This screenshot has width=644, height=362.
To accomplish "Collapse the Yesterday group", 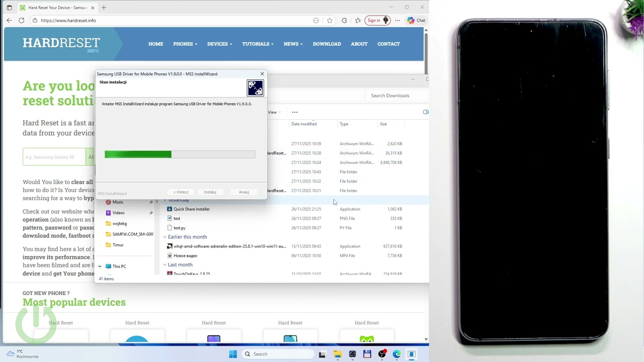I will [165, 200].
